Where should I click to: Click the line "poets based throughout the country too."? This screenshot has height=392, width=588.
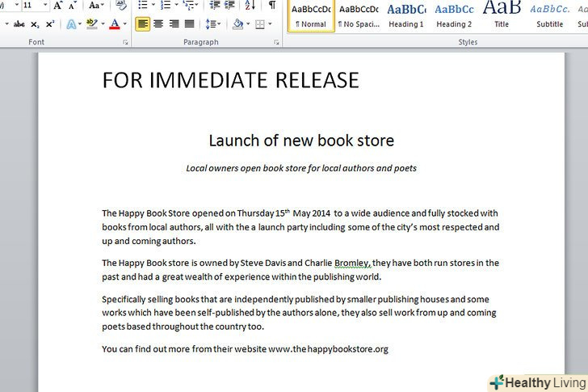183,327
